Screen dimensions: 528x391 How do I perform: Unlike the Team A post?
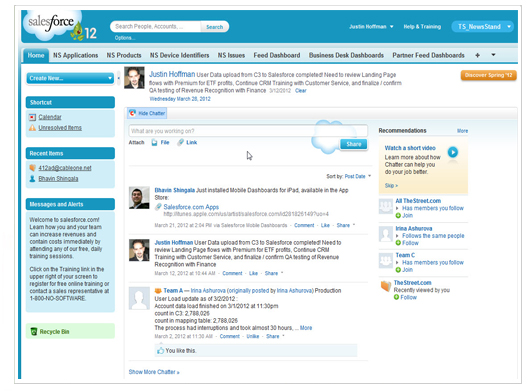tap(253, 336)
